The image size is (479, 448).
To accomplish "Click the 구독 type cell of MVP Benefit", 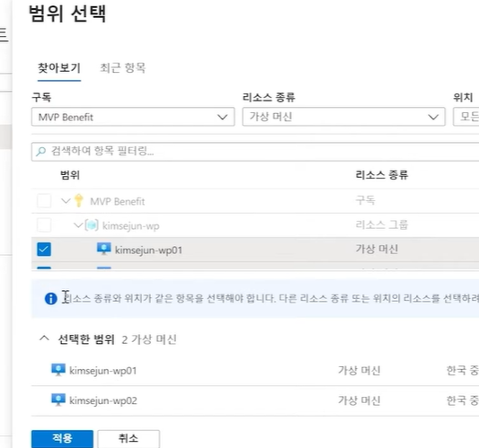I will point(365,200).
